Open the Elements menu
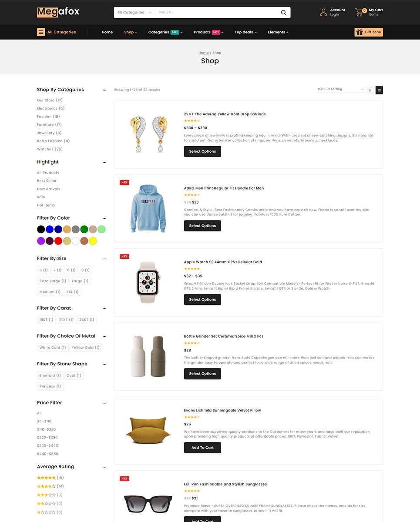The width and height of the screenshot is (420, 522). tap(278, 32)
